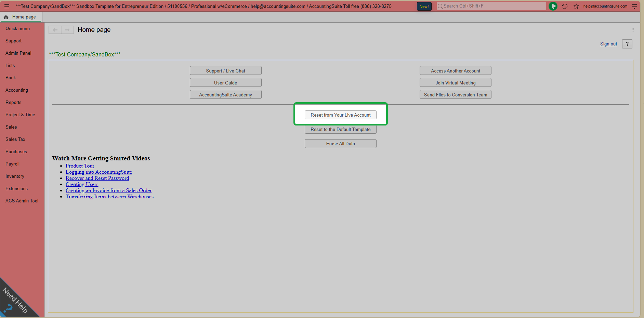Open Reports section
Viewport: 644px width, 318px height.
click(13, 102)
